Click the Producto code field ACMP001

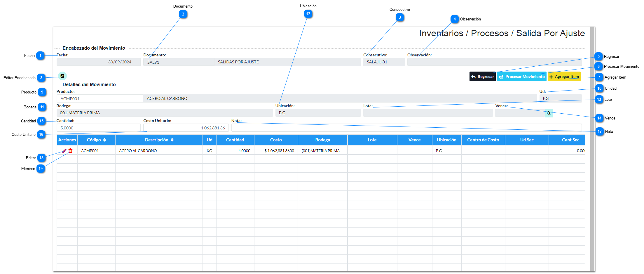pos(100,98)
